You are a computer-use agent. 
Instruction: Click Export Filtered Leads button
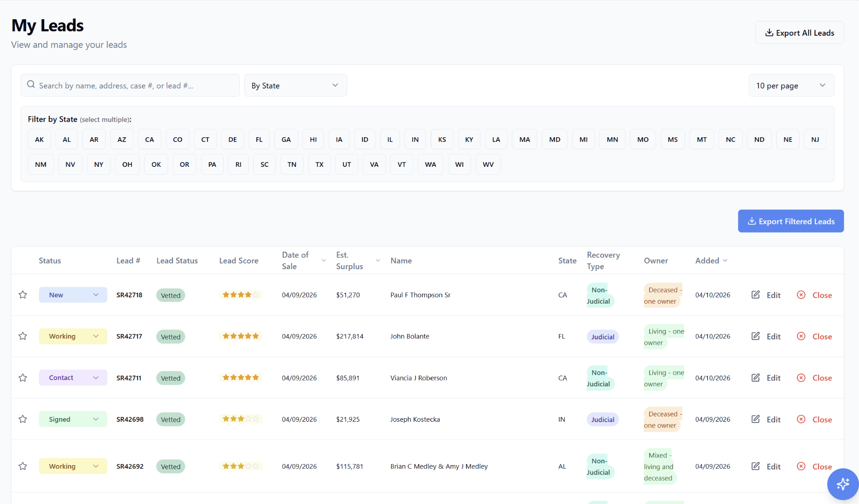[791, 221]
